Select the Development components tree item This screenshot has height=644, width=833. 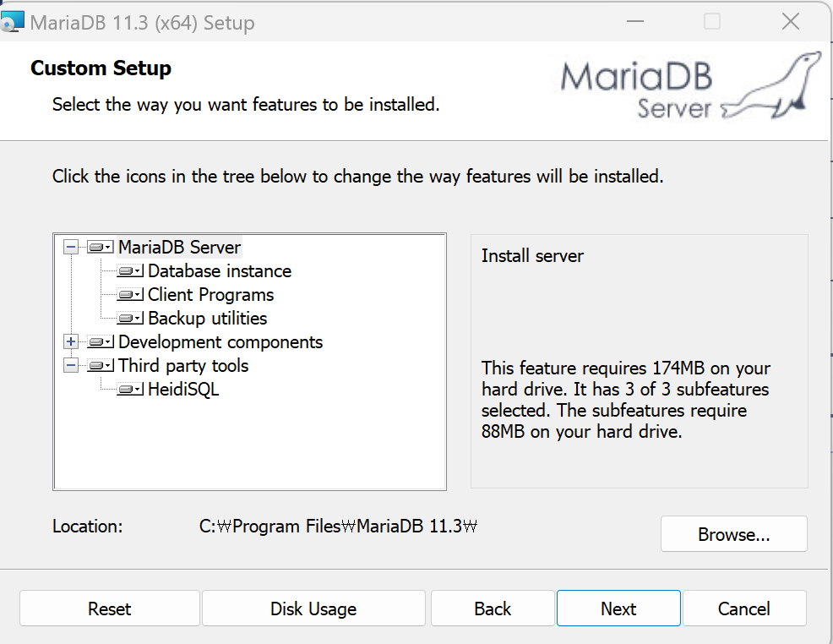pyautogui.click(x=220, y=341)
